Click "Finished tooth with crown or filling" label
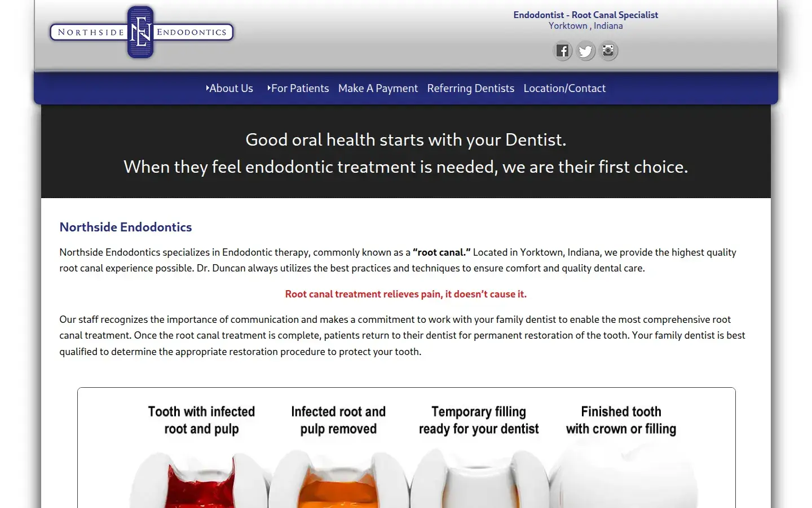This screenshot has height=508, width=812. point(621,420)
